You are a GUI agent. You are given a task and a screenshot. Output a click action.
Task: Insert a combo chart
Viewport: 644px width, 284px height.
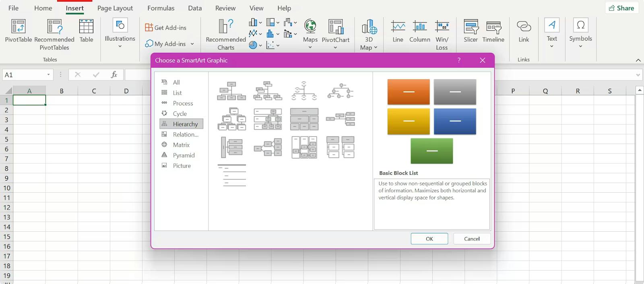pyautogui.click(x=290, y=34)
